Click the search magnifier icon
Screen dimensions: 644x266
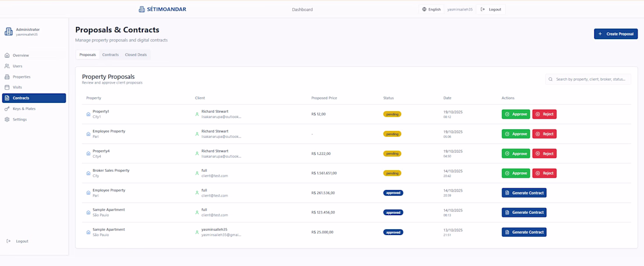[550, 79]
